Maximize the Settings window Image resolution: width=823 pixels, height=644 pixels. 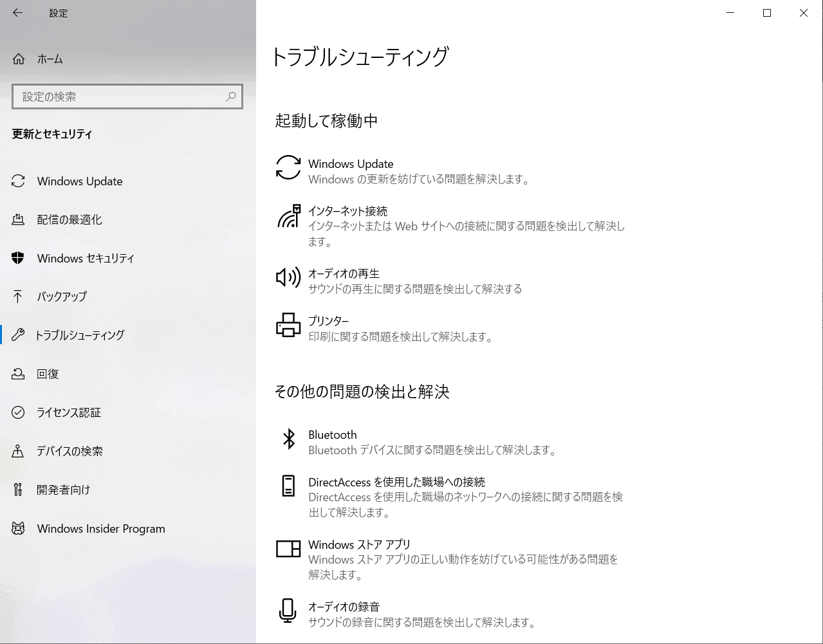pyautogui.click(x=767, y=13)
